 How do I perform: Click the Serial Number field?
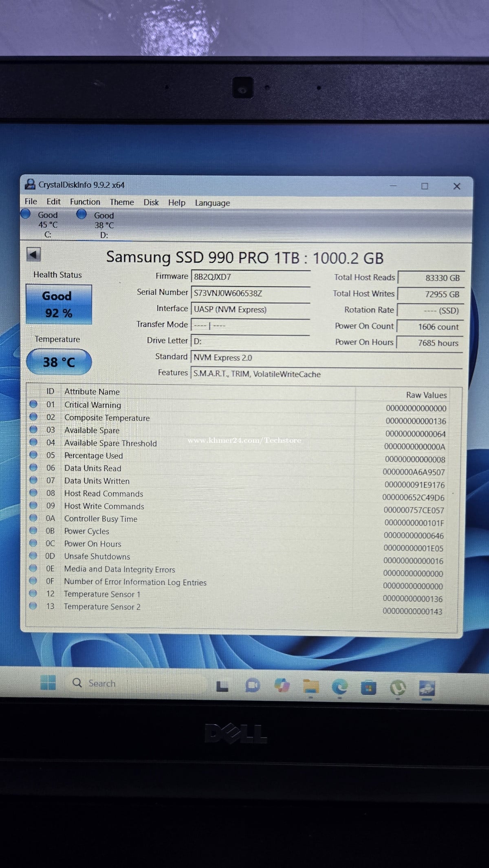pos(251,293)
